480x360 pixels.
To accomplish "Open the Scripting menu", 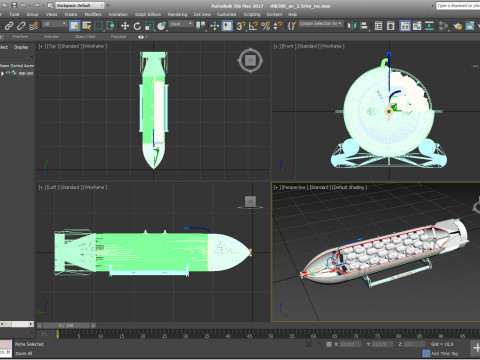I will point(252,14).
